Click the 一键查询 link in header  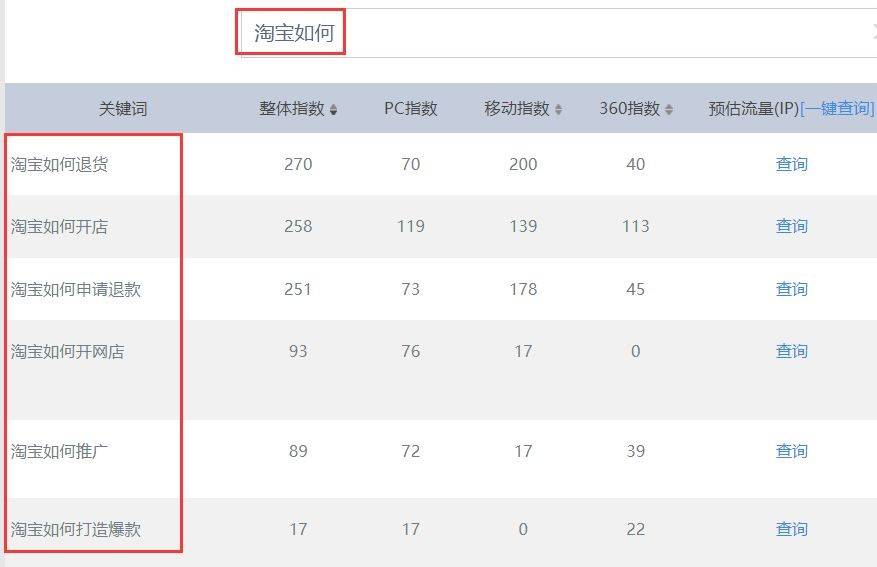pos(837,108)
